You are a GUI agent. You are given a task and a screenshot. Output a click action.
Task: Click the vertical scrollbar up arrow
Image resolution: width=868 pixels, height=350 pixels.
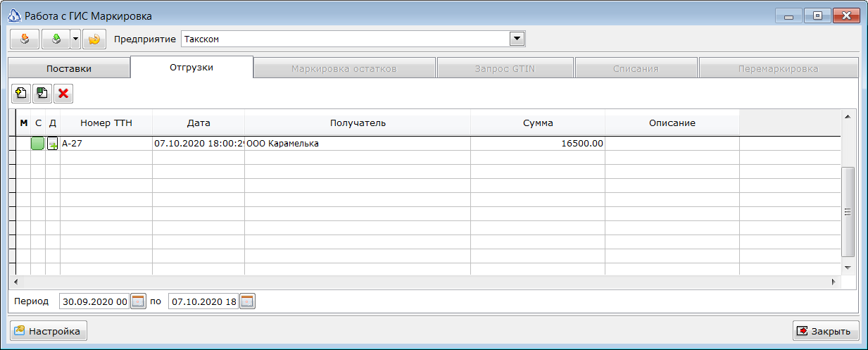(848, 116)
